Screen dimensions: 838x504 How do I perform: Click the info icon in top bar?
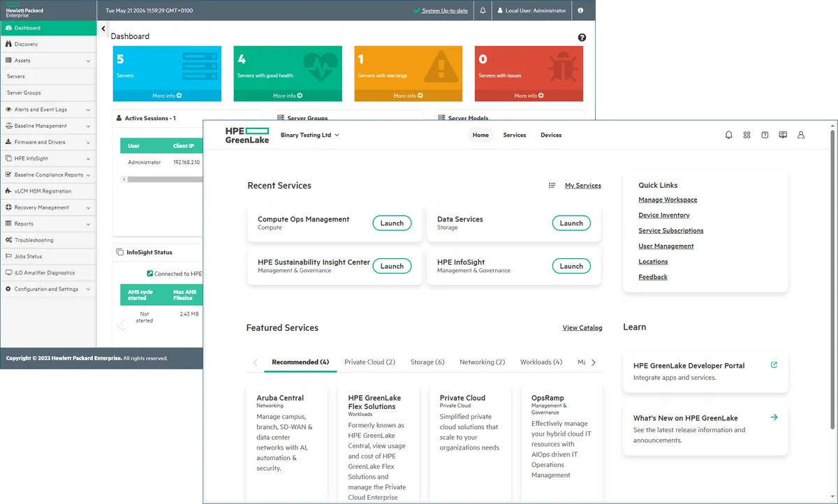581,10
